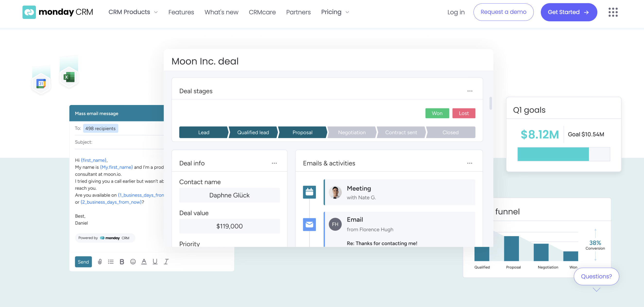Select the Closed deal stage
644x307 pixels.
tap(450, 132)
